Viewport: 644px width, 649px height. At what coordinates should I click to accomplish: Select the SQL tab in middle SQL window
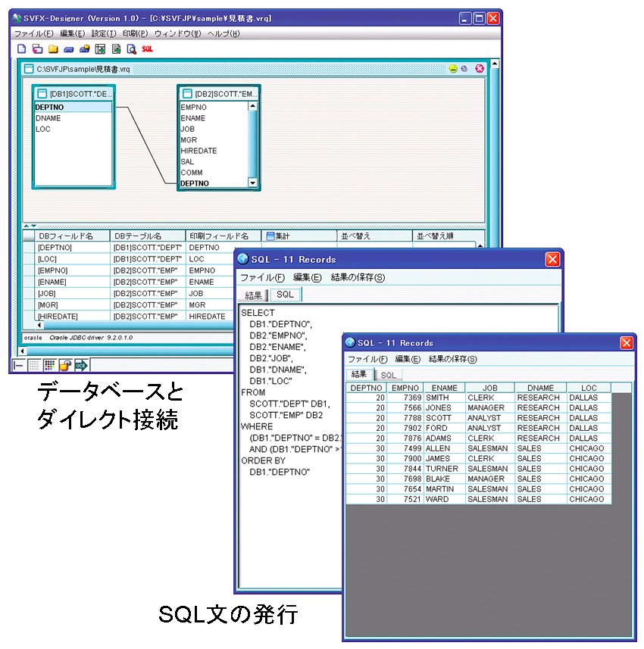(x=285, y=295)
